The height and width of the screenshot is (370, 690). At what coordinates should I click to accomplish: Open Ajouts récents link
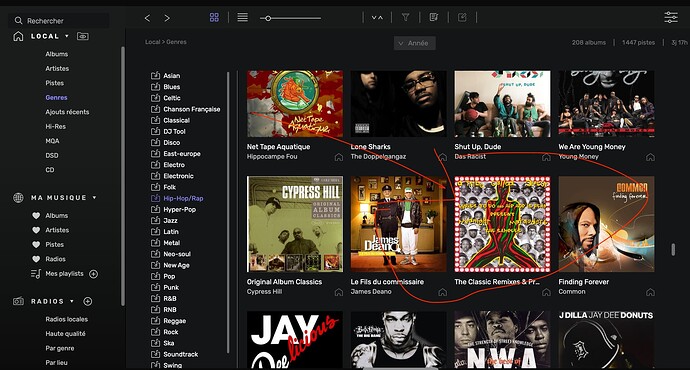(x=67, y=112)
